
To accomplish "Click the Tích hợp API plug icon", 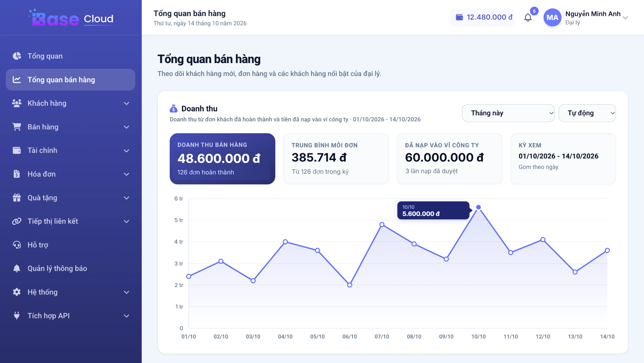I will tap(17, 316).
